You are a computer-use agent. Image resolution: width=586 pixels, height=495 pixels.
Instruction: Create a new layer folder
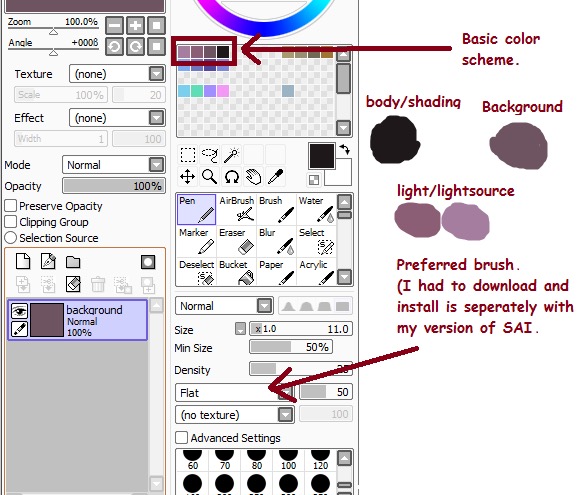pos(73,262)
